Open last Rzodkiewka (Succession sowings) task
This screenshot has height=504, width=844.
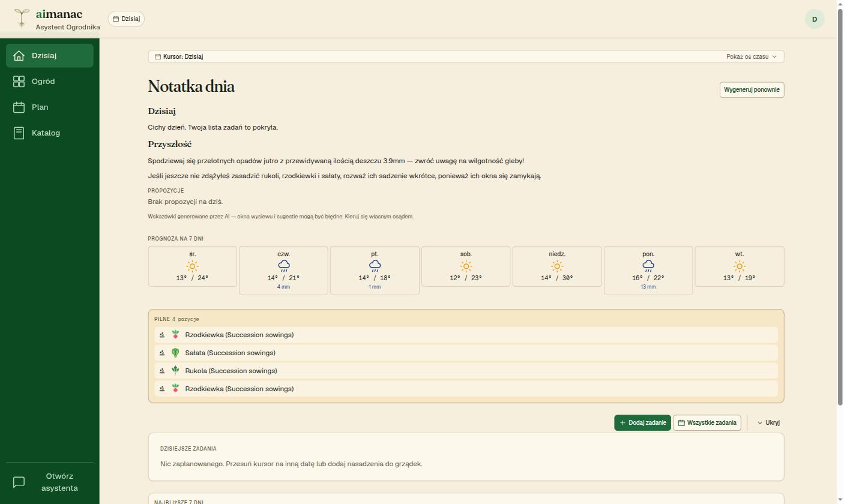(x=466, y=389)
